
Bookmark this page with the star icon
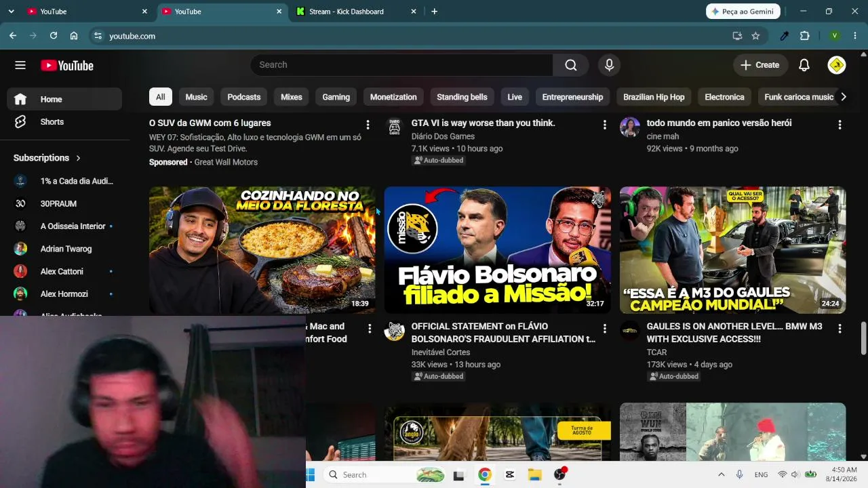tap(755, 36)
